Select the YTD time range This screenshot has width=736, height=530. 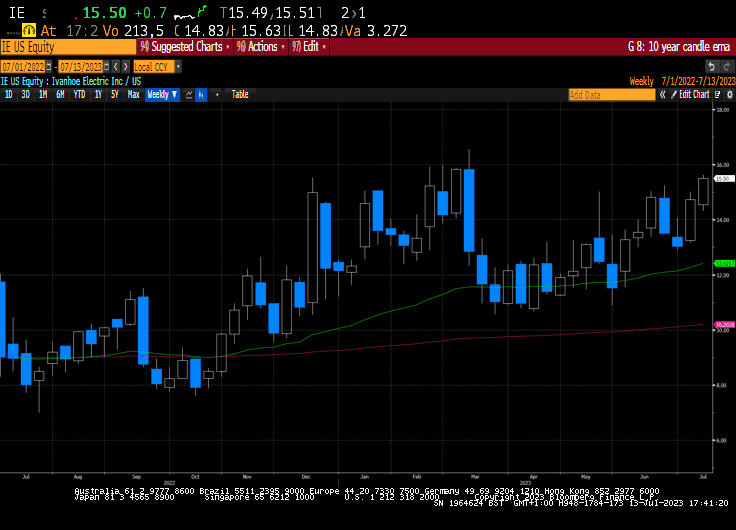pyautogui.click(x=79, y=94)
